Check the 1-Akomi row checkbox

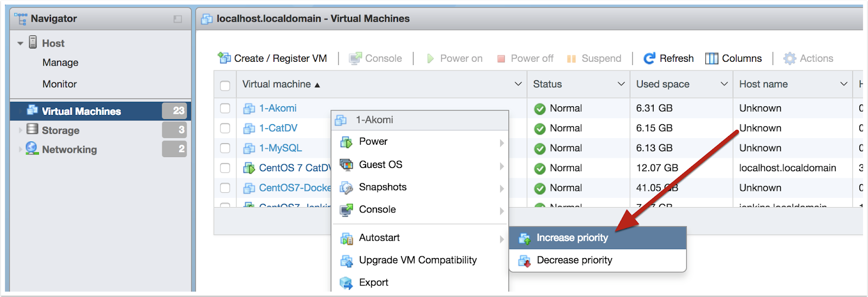point(225,108)
